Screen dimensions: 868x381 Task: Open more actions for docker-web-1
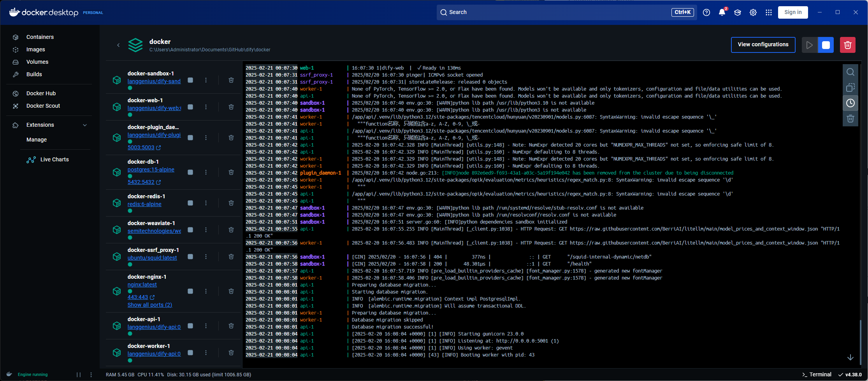206,107
